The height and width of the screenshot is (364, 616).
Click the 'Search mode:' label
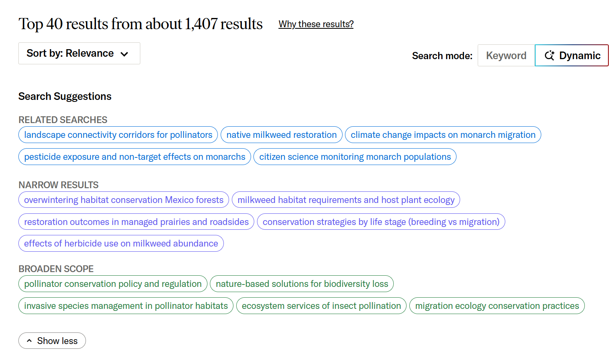click(442, 56)
